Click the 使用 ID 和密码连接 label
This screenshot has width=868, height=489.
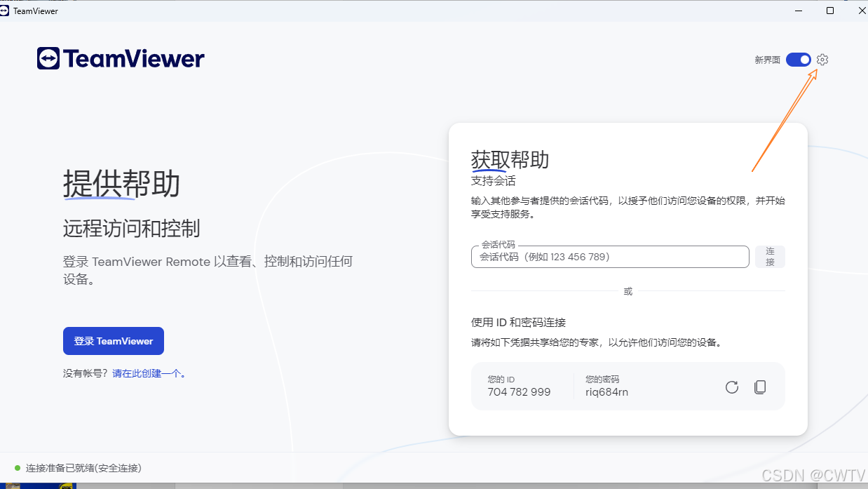pos(518,323)
